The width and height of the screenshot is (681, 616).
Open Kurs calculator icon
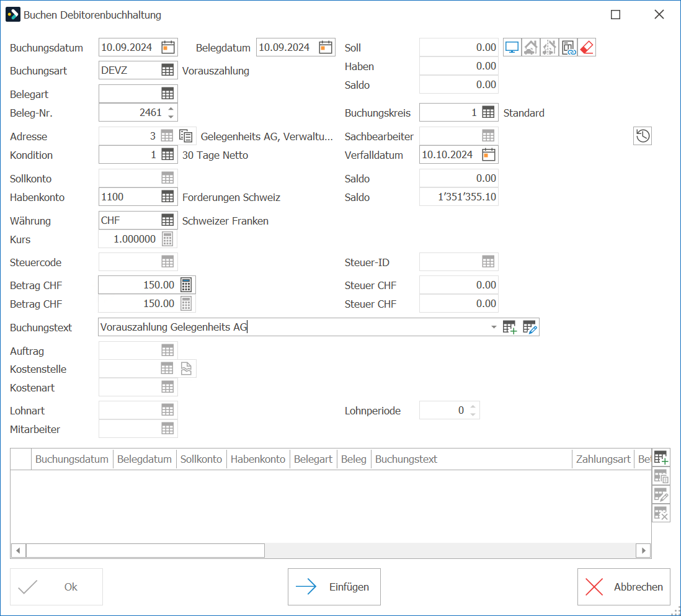point(167,239)
